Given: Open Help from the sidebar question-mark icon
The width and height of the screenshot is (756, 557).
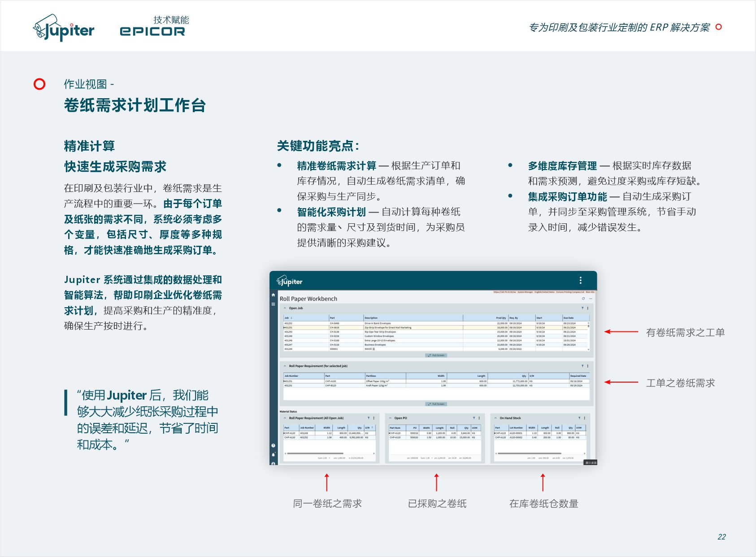Looking at the screenshot, I should pos(273,446).
